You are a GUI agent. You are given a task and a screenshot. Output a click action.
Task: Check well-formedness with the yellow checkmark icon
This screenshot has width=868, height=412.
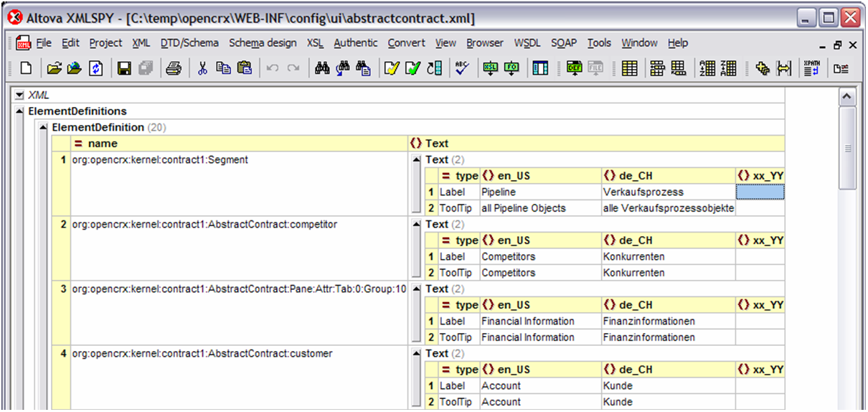click(x=392, y=68)
